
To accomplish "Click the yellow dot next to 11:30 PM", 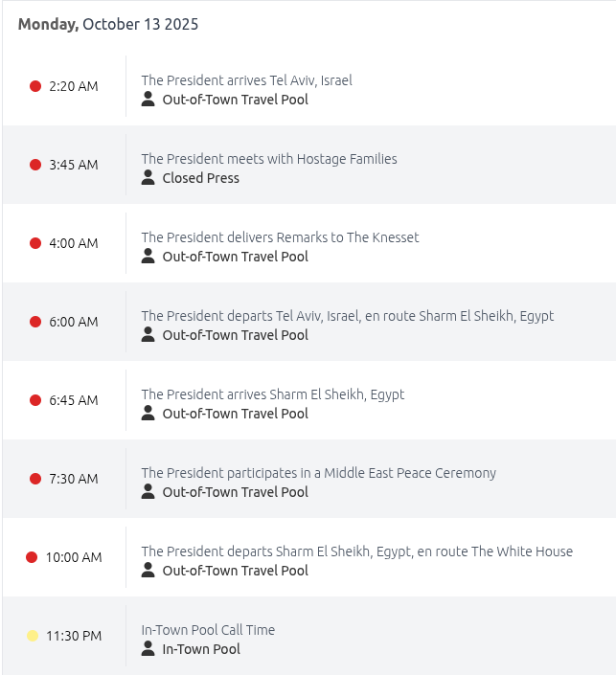I will click(33, 636).
